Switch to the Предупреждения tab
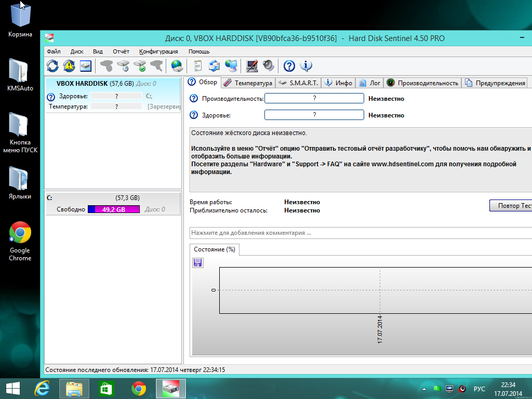532x399 pixels. tap(495, 83)
